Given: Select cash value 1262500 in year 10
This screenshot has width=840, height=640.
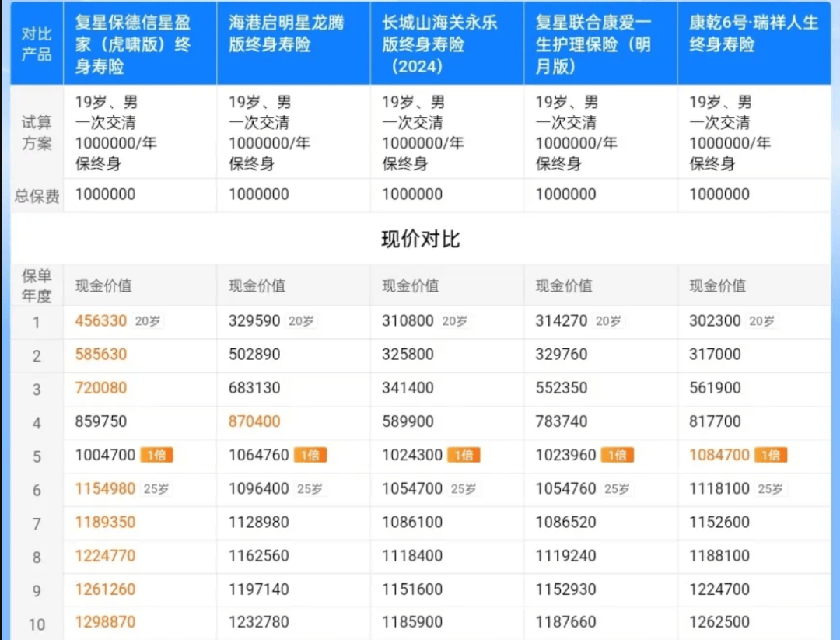Looking at the screenshot, I should (719, 622).
